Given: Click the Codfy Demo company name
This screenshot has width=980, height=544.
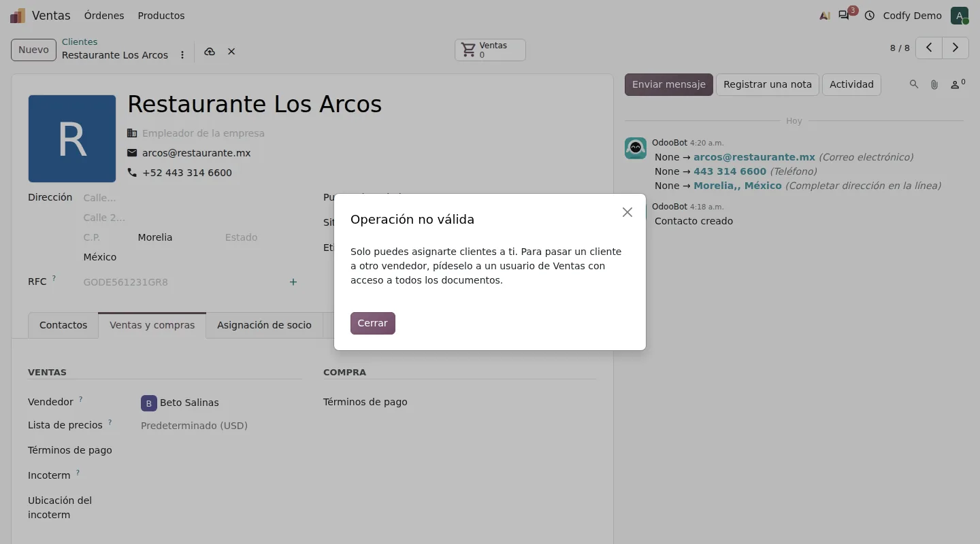Looking at the screenshot, I should click(913, 16).
